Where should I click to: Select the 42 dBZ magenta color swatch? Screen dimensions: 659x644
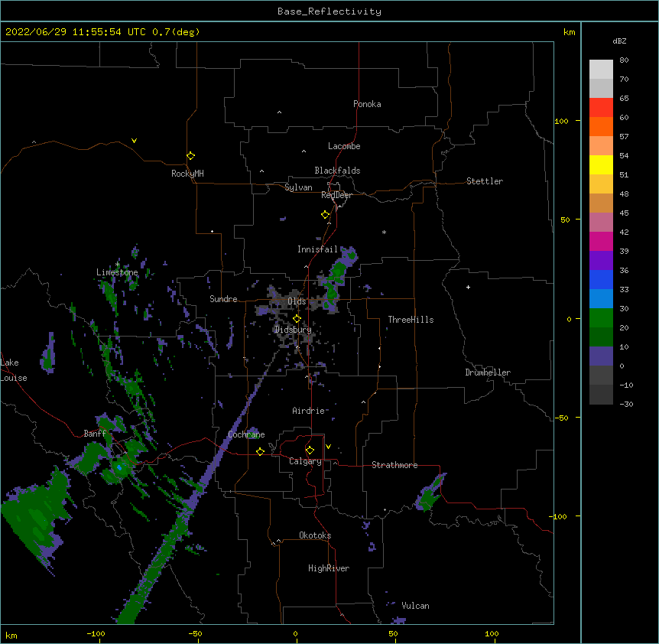(x=601, y=241)
